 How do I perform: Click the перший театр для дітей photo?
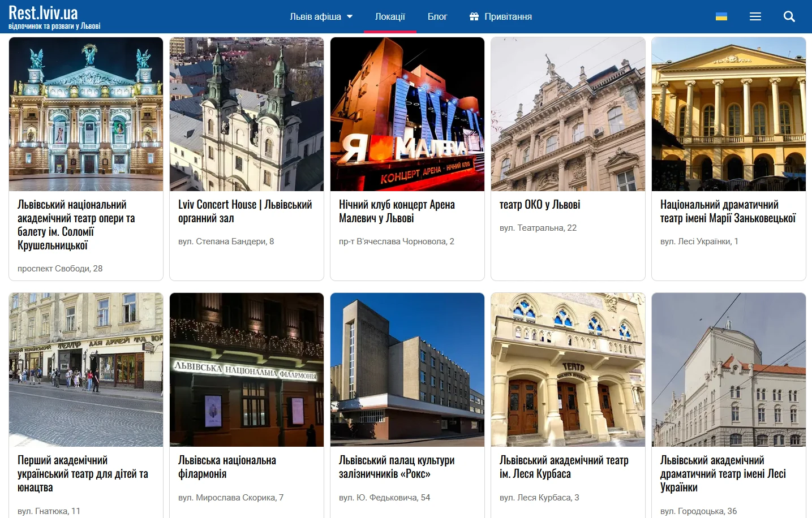click(85, 369)
